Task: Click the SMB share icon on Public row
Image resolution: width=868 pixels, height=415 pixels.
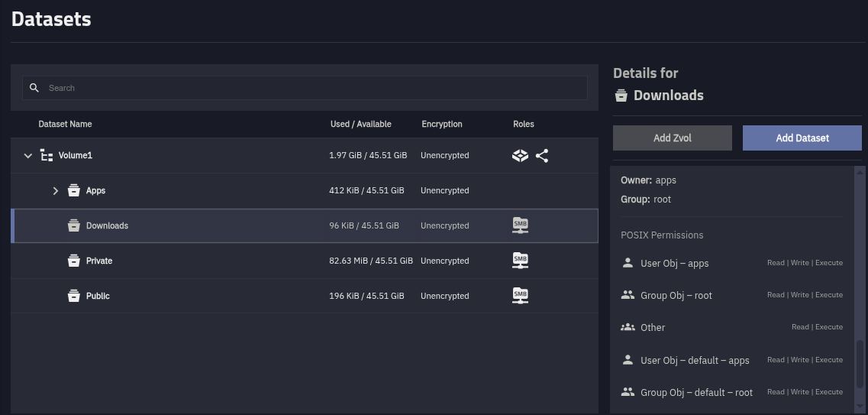Action: pyautogui.click(x=520, y=296)
